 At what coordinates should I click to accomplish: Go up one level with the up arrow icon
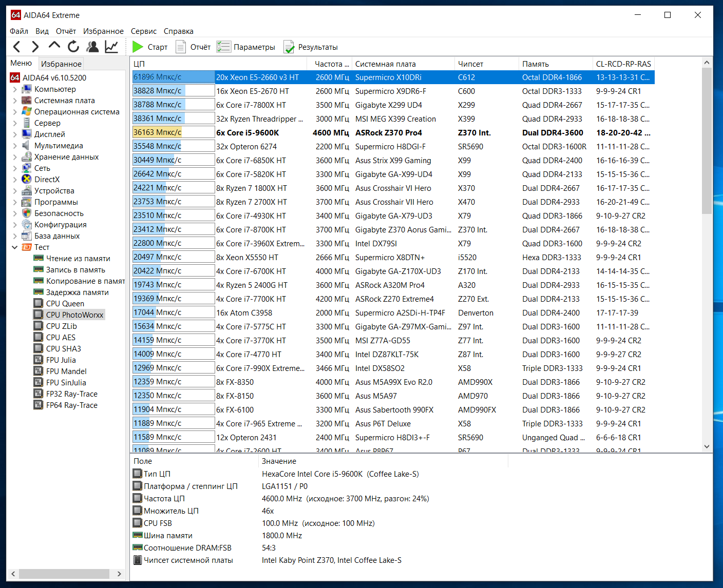click(x=54, y=46)
